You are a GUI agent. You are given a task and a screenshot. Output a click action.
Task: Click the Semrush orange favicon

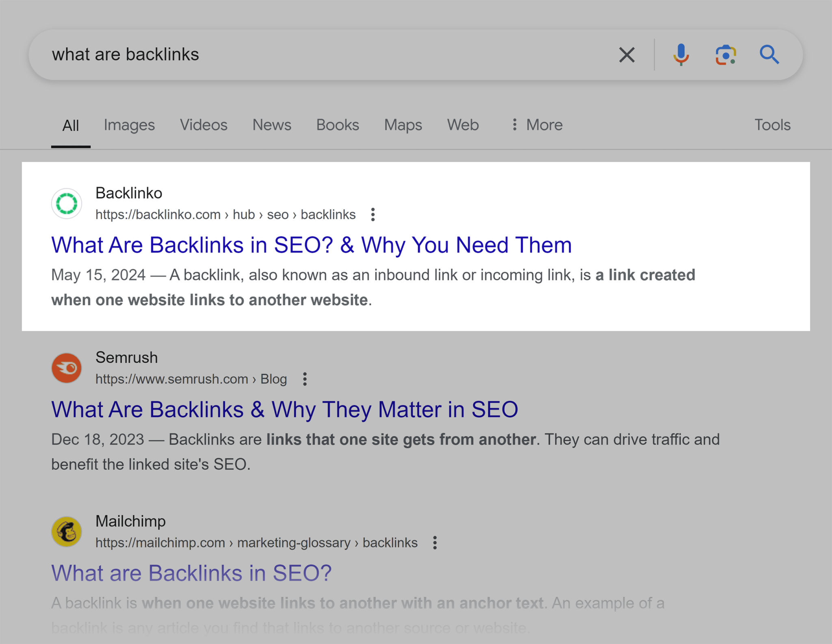point(67,368)
